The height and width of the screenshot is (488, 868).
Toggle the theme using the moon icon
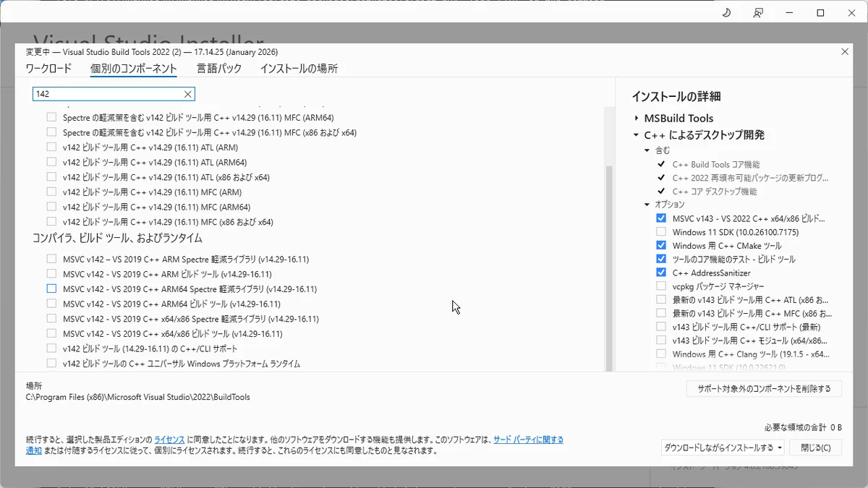coord(726,13)
